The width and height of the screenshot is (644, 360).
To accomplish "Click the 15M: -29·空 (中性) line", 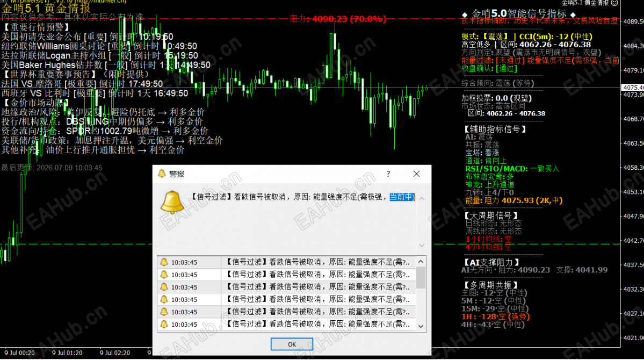I will click(495, 308).
